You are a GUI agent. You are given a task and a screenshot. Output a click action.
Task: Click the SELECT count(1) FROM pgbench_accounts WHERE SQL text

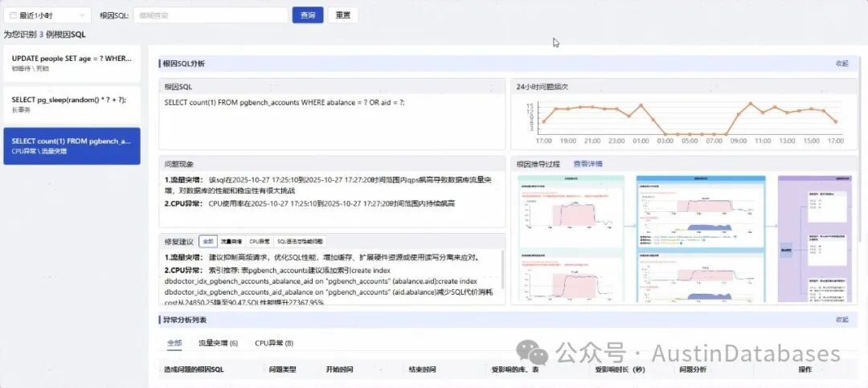(285, 102)
